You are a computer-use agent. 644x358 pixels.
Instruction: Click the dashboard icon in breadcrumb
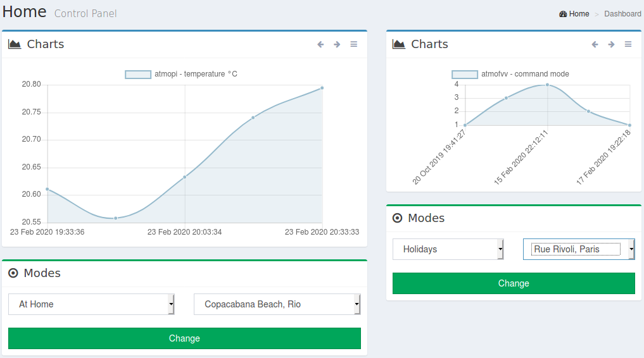pyautogui.click(x=563, y=14)
